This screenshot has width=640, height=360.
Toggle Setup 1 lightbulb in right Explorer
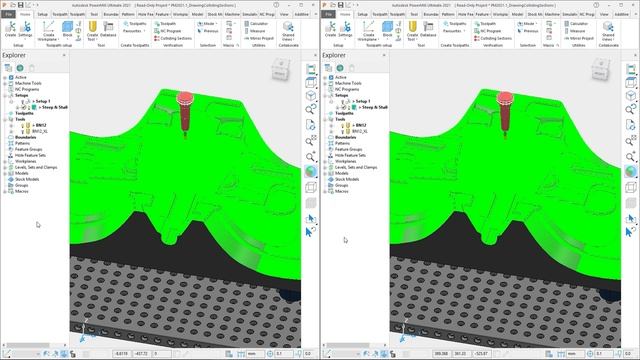coord(343,101)
